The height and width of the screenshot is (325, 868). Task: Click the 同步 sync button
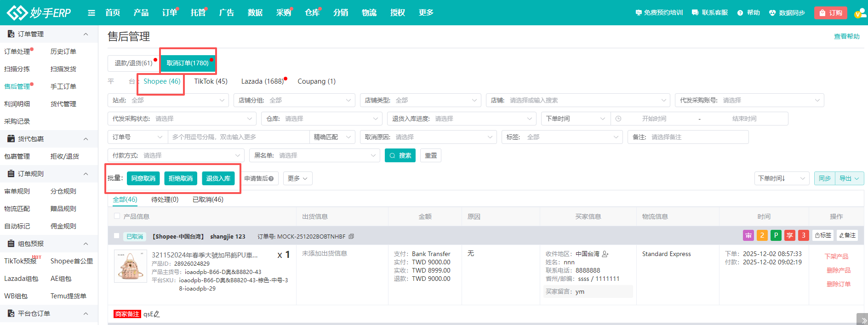[x=825, y=178]
